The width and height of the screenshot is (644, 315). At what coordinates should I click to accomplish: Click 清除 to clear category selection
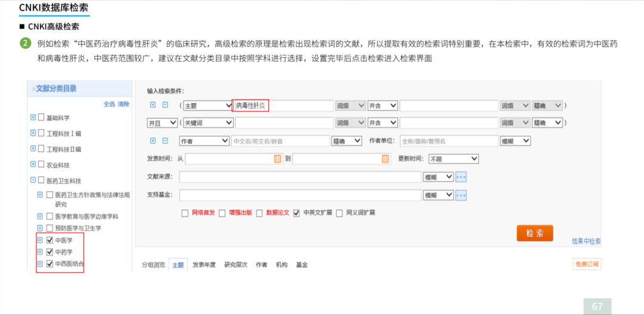click(x=123, y=104)
